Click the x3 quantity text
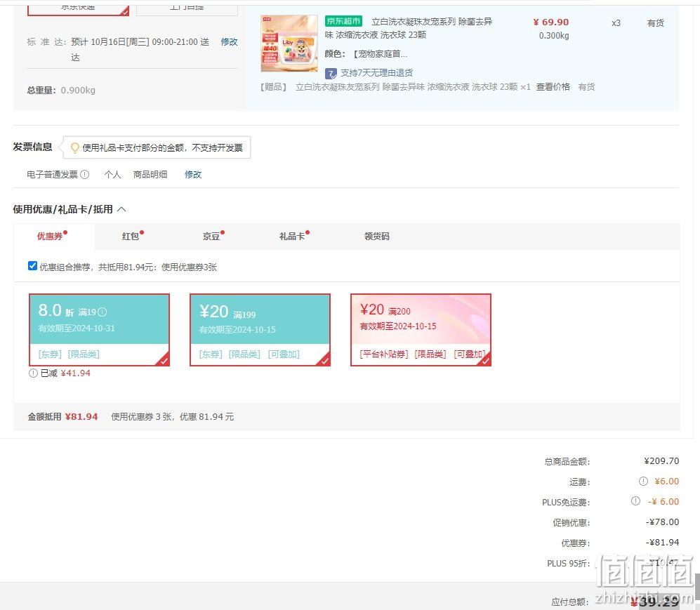 pyautogui.click(x=616, y=22)
